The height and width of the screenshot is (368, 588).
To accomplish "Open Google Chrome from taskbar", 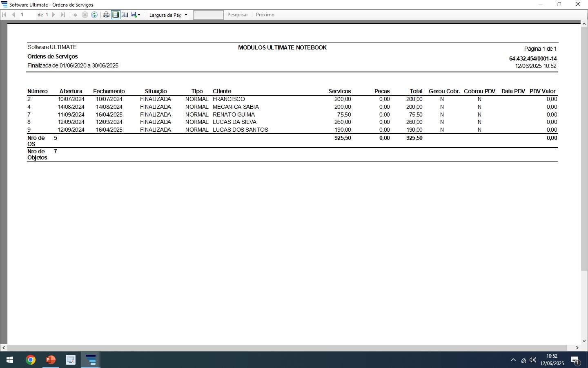I will [31, 360].
